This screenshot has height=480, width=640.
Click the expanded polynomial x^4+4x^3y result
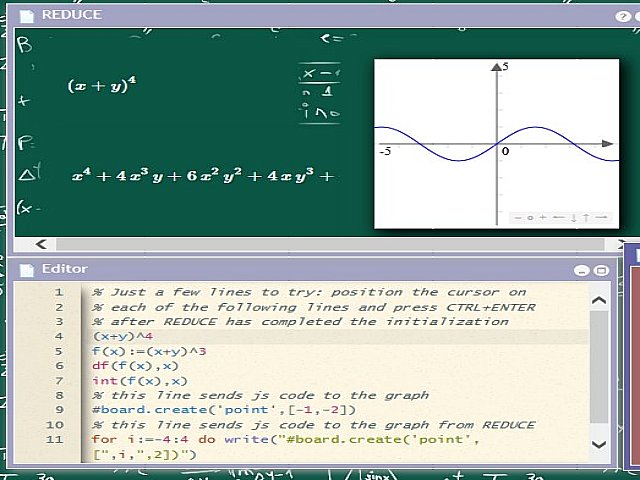tap(203, 176)
